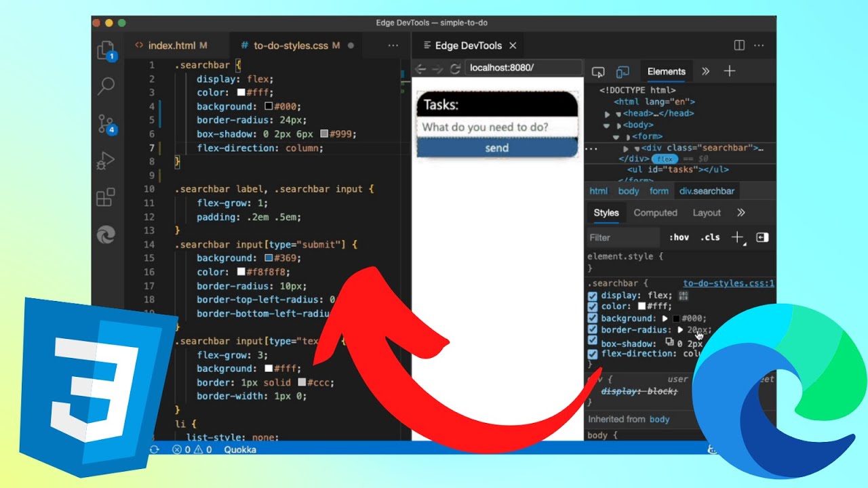Click the unsaved dot on to-do-styles.css tab

(x=351, y=45)
